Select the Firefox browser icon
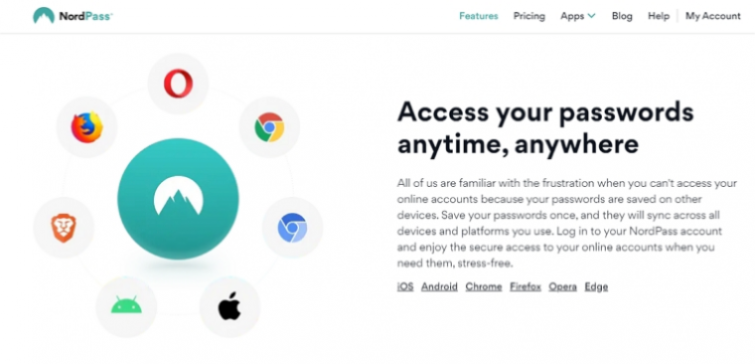 [87, 127]
